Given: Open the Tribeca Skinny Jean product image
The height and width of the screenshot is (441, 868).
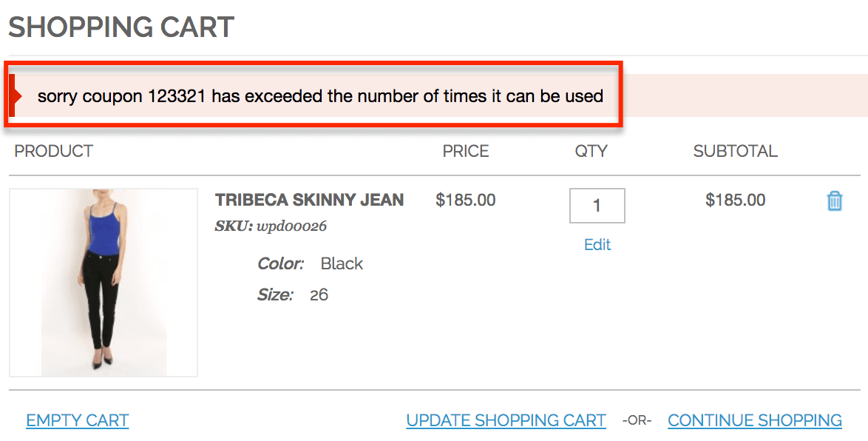Looking at the screenshot, I should pos(104,282).
